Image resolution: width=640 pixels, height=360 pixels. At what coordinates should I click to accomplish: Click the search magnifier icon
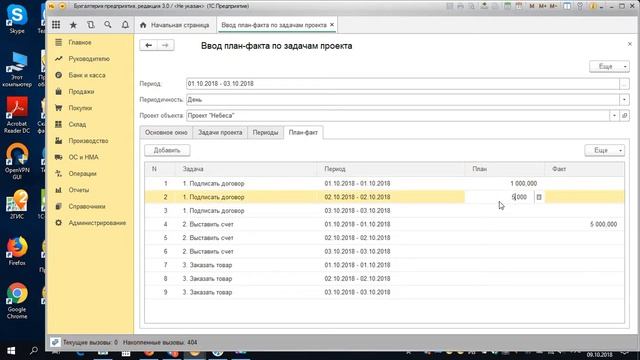pos(108,25)
